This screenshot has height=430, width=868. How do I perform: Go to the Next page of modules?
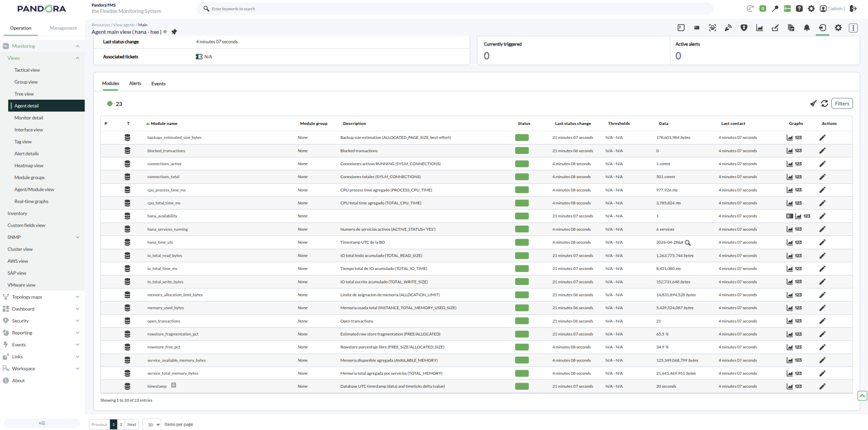pyautogui.click(x=132, y=424)
